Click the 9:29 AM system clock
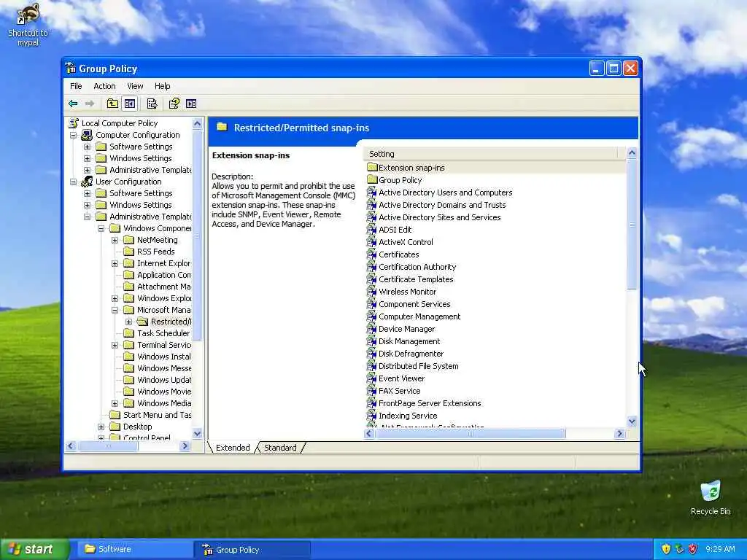This screenshot has height=560, width=747. pyautogui.click(x=720, y=549)
